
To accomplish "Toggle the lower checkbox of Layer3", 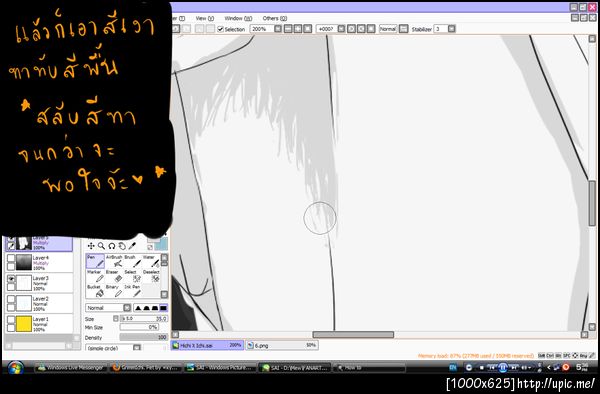I will 11,287.
